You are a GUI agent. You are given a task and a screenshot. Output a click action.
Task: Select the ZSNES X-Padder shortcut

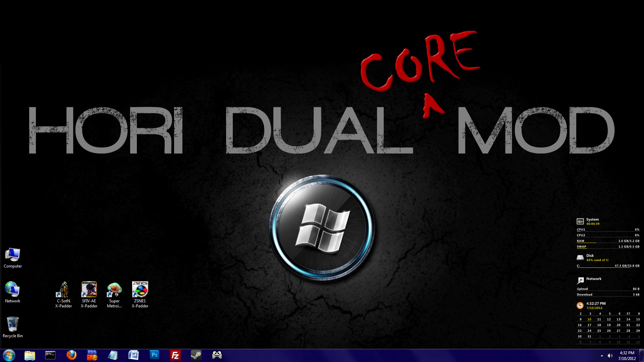pyautogui.click(x=140, y=295)
